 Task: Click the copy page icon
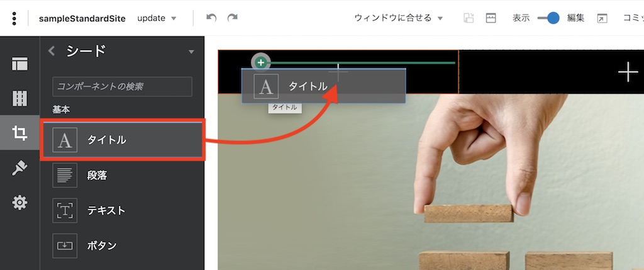(469, 18)
